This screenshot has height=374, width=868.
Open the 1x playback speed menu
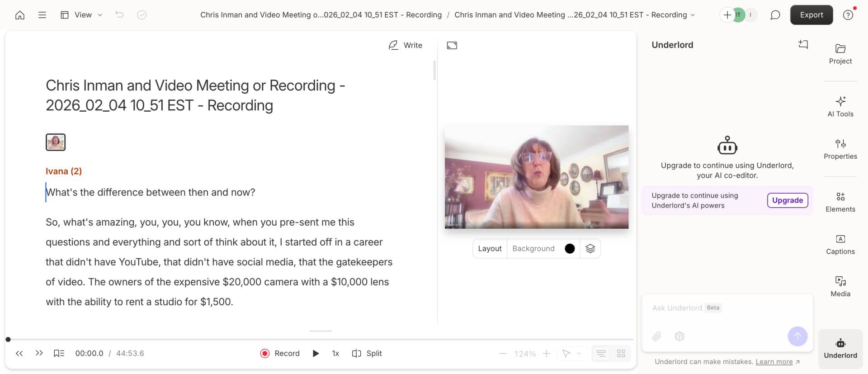coord(335,354)
